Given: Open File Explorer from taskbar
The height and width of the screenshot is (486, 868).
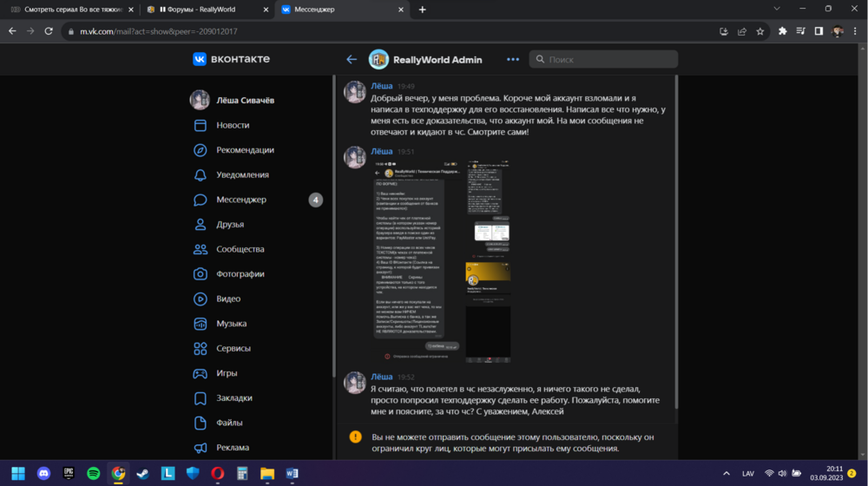Looking at the screenshot, I should [x=267, y=473].
